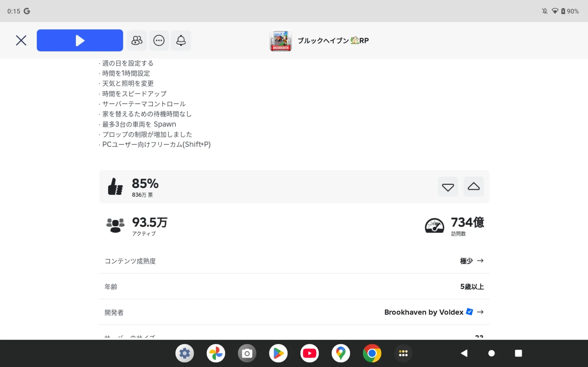This screenshot has height=367, width=588.
Task: Tap the 週の日を設定する line
Action: [126, 63]
